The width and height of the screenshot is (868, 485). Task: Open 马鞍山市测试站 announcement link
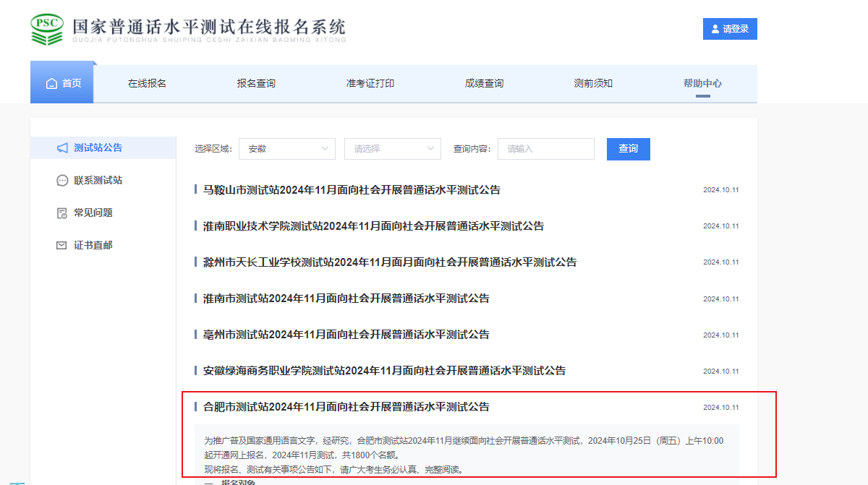click(352, 190)
